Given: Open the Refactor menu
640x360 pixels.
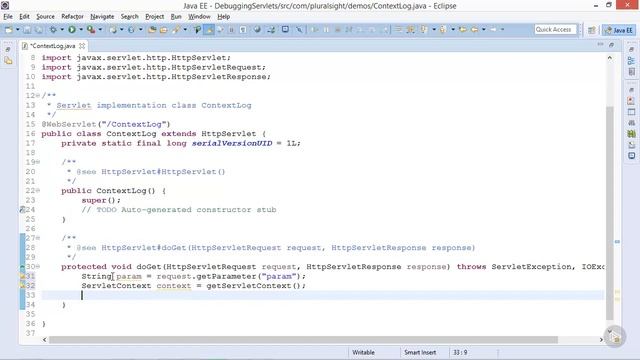Looking at the screenshot, I should [x=72, y=17].
